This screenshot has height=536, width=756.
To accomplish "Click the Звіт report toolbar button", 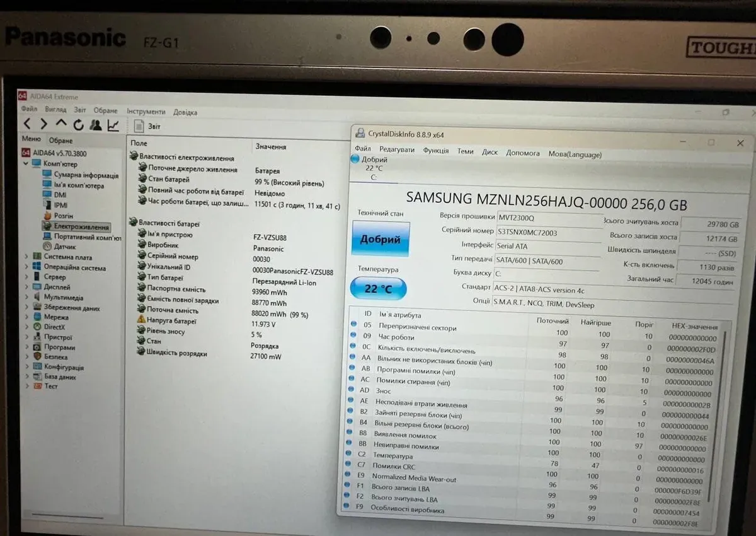I will tap(147, 126).
